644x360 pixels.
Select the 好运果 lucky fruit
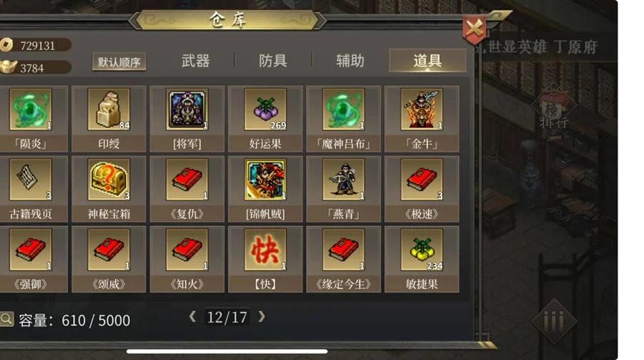point(265,119)
